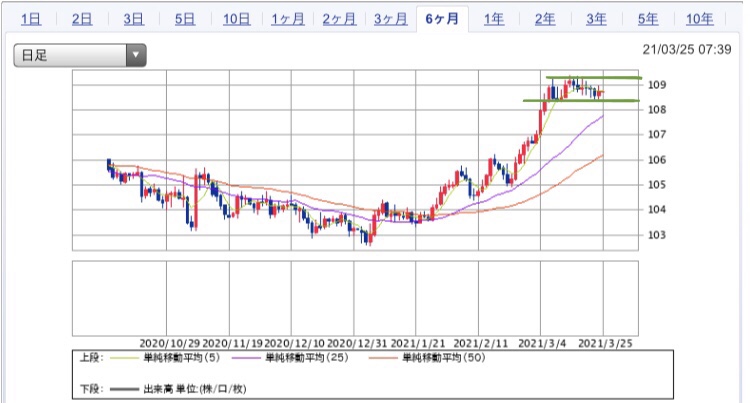Click the 2021/3/25 date label
Image resolution: width=750 pixels, height=403 pixels.
pos(606,343)
